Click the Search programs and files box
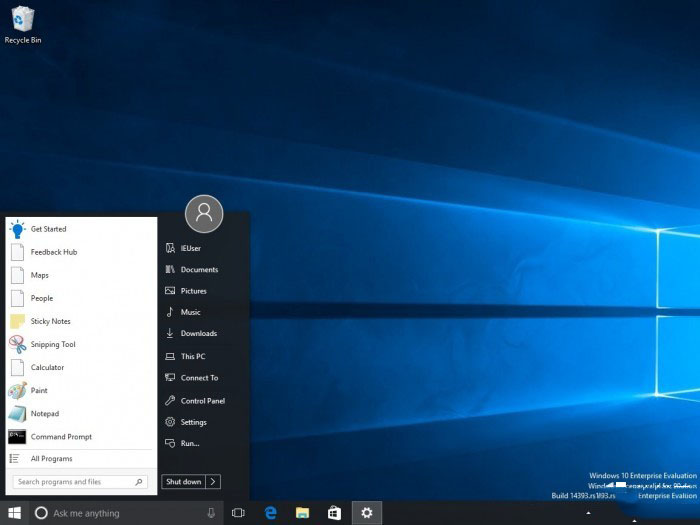 point(80,482)
